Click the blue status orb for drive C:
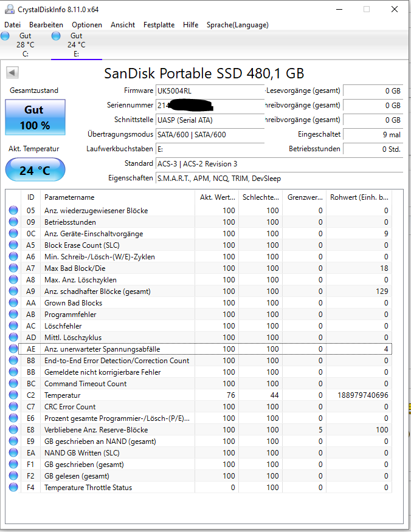Image resolution: width=411 pixels, height=532 pixels. click(x=5, y=36)
